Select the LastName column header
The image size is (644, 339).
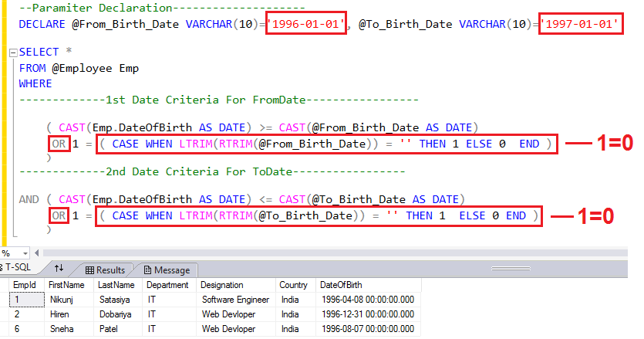tap(116, 285)
